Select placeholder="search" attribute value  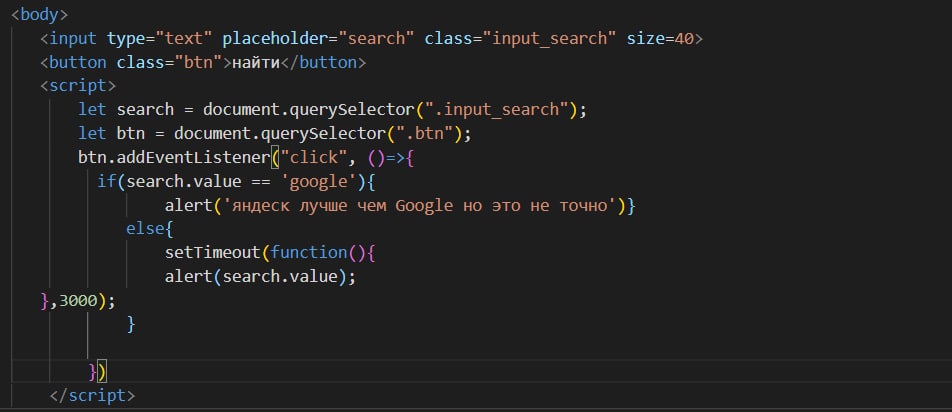pyautogui.click(x=318, y=39)
